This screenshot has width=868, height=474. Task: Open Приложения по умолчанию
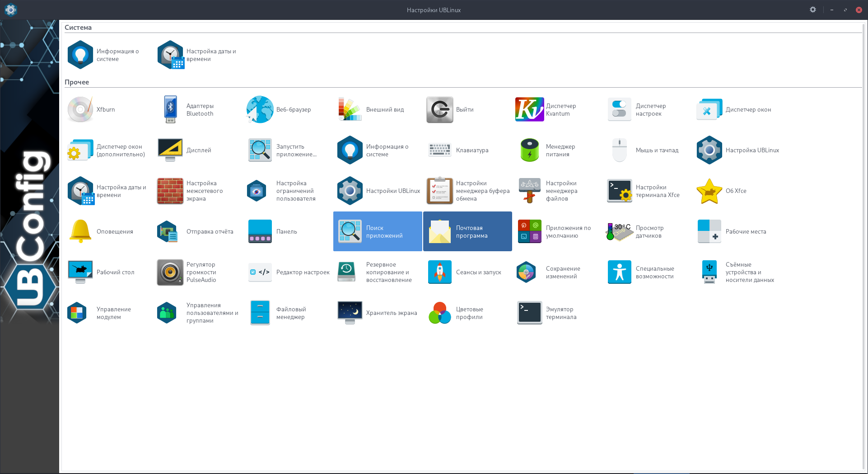pos(557,231)
